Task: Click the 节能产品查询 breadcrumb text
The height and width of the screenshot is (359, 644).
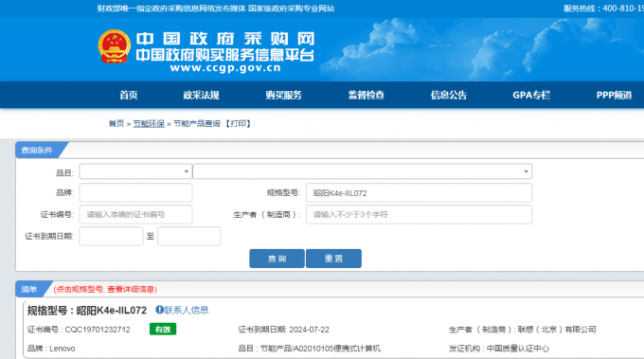Action: point(197,123)
